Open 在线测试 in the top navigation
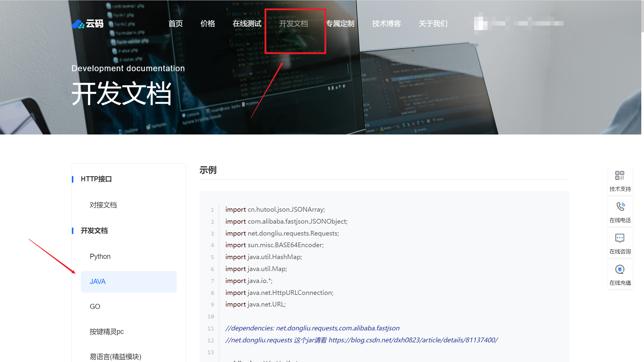644x362 pixels. 247,24
